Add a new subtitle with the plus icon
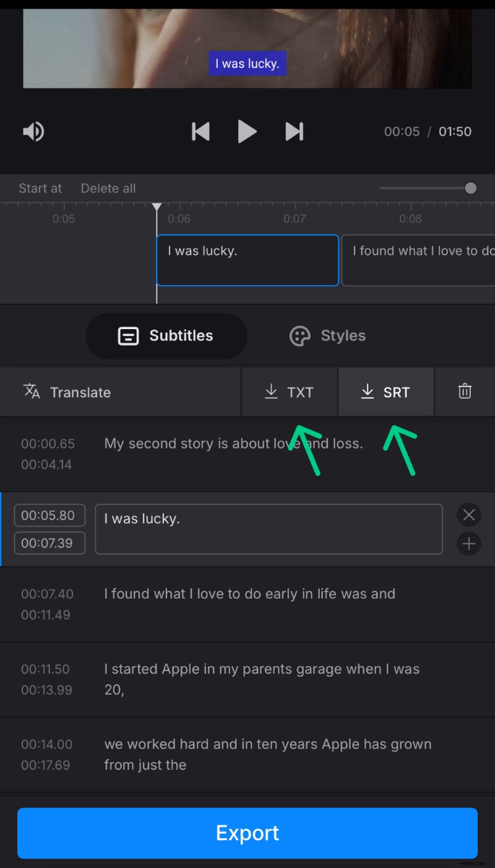Screen dimensions: 495x868 click(468, 544)
